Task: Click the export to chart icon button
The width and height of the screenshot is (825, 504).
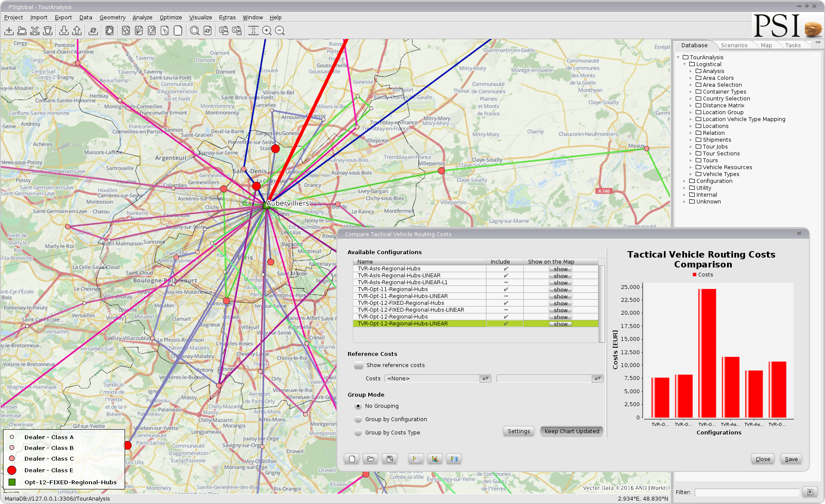Action: click(x=435, y=459)
